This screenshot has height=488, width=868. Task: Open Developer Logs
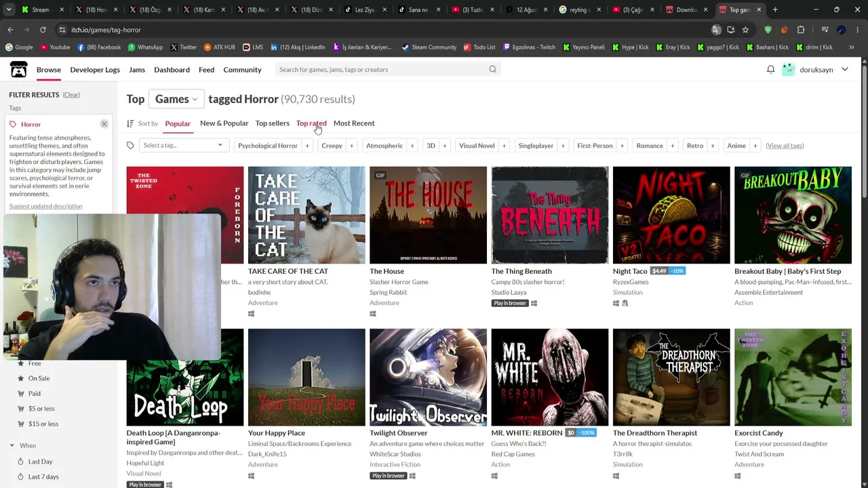click(x=95, y=70)
